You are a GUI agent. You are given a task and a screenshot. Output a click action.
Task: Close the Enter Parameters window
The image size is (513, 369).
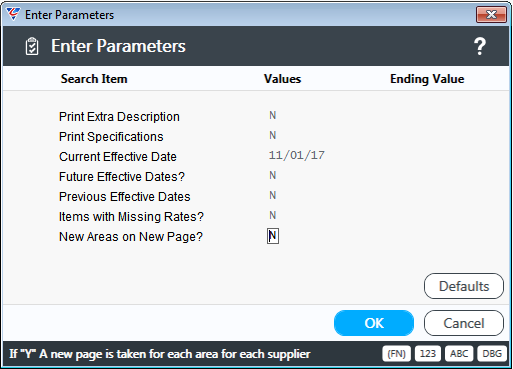491,15
